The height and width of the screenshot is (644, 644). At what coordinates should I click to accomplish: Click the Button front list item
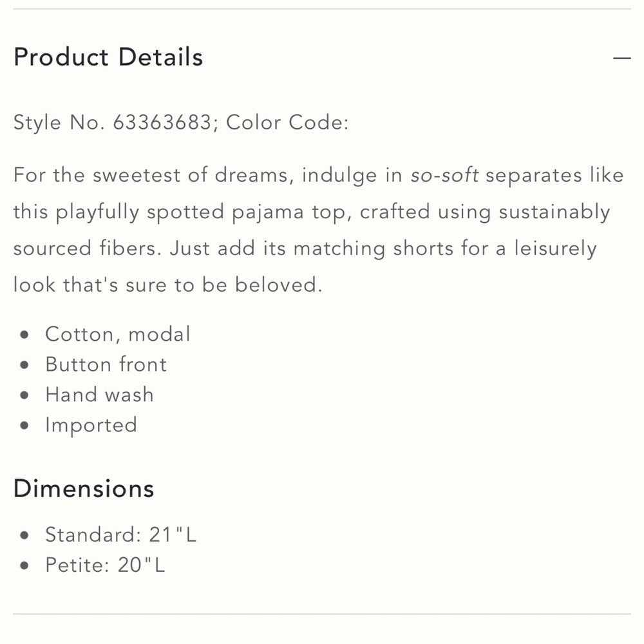click(106, 365)
